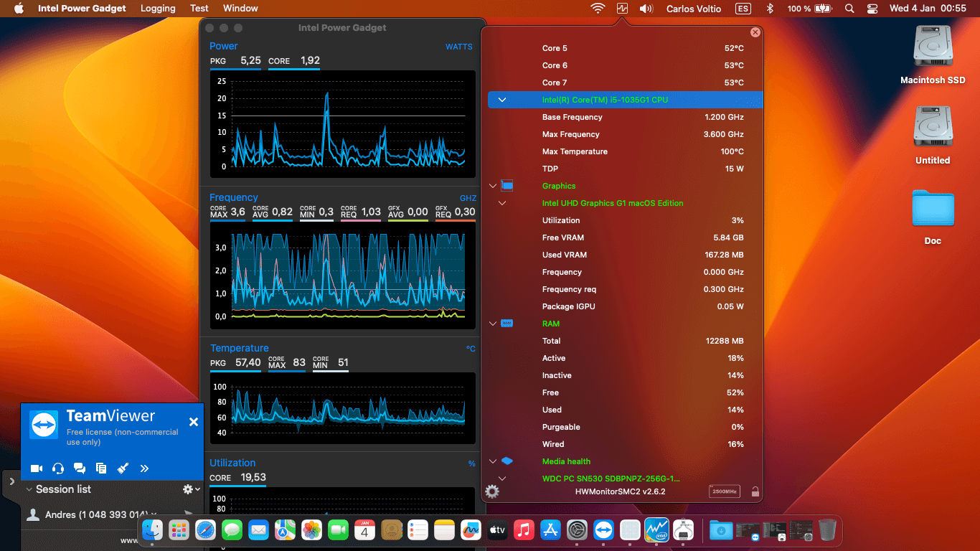Image resolution: width=980 pixels, height=551 pixels.
Task: Click TeamViewer icon in the Dock
Action: pos(603,530)
